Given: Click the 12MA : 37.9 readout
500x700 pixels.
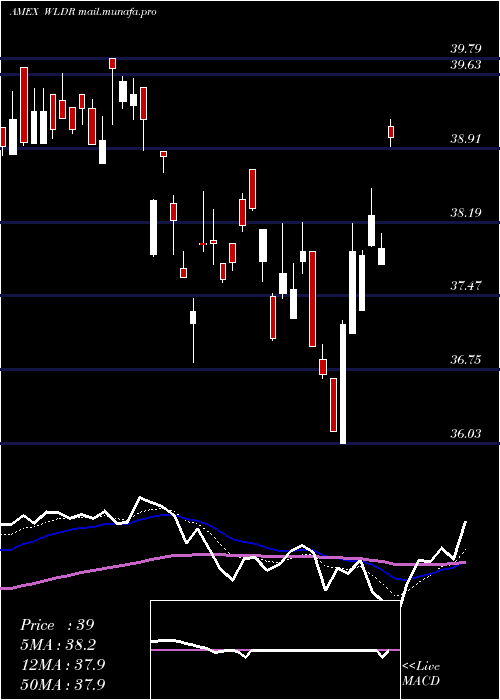Looking at the screenshot, I should click(62, 664).
